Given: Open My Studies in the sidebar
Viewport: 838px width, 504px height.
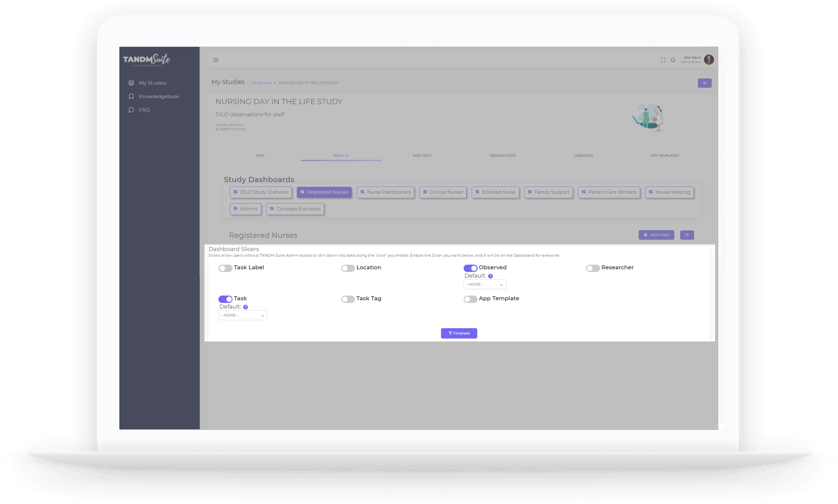Looking at the screenshot, I should tap(152, 83).
